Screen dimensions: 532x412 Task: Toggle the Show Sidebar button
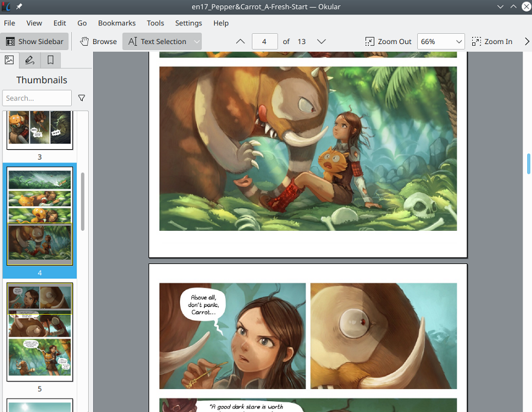[x=34, y=42]
